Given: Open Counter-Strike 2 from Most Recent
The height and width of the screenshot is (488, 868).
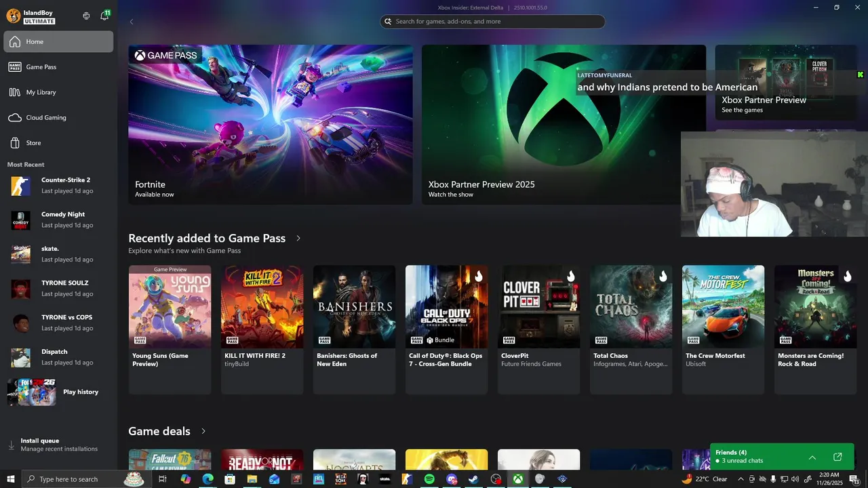Looking at the screenshot, I should [x=58, y=186].
